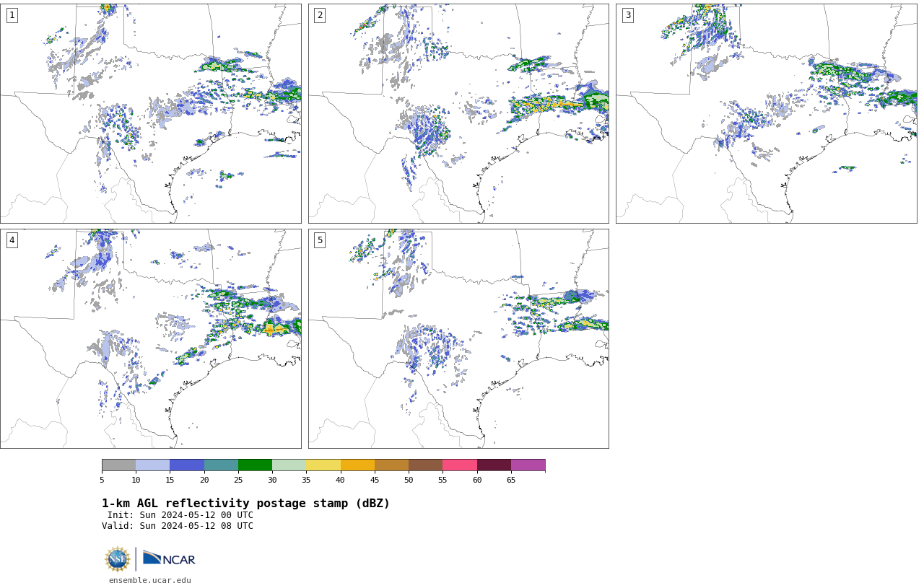The height and width of the screenshot is (588, 924).
Task: Click the tan-brown 45-50 dBZ swatch
Action: coord(391,465)
